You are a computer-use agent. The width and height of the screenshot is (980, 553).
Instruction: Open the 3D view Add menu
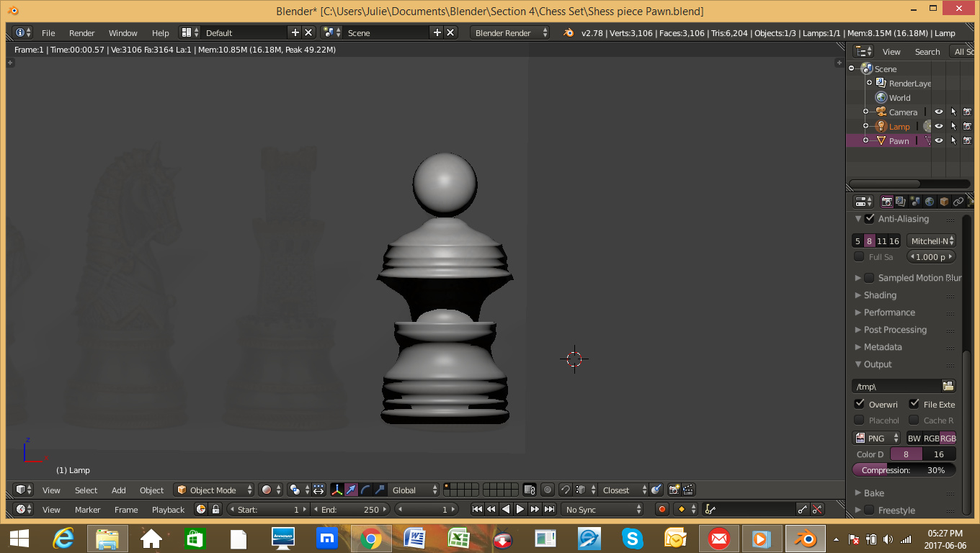coord(119,490)
